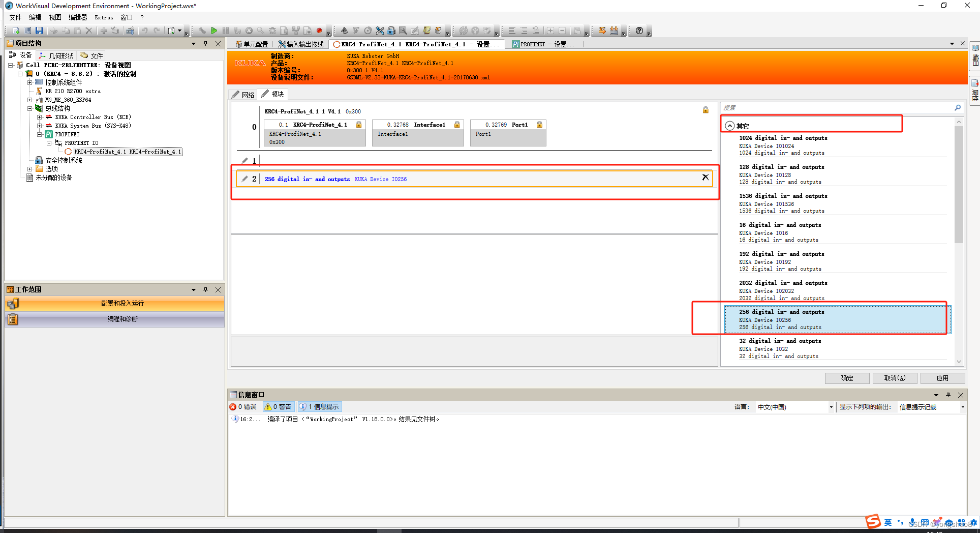Expand the MG_ME_360_KSP64 tree node
980x533 pixels.
29,100
